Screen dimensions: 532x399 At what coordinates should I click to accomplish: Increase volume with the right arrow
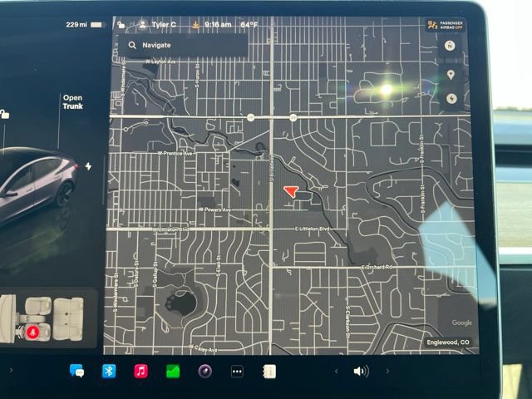(x=387, y=372)
